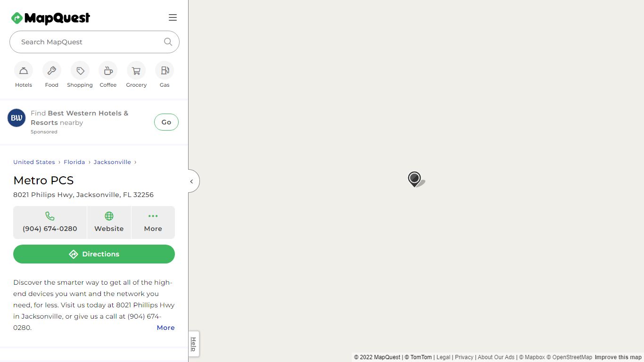The width and height of the screenshot is (644, 362).
Task: Open the hamburger menu
Action: click(x=173, y=17)
